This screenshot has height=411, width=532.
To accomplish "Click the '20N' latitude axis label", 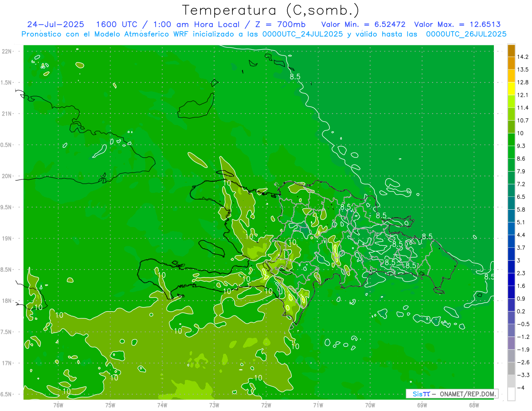I will tap(8, 176).
